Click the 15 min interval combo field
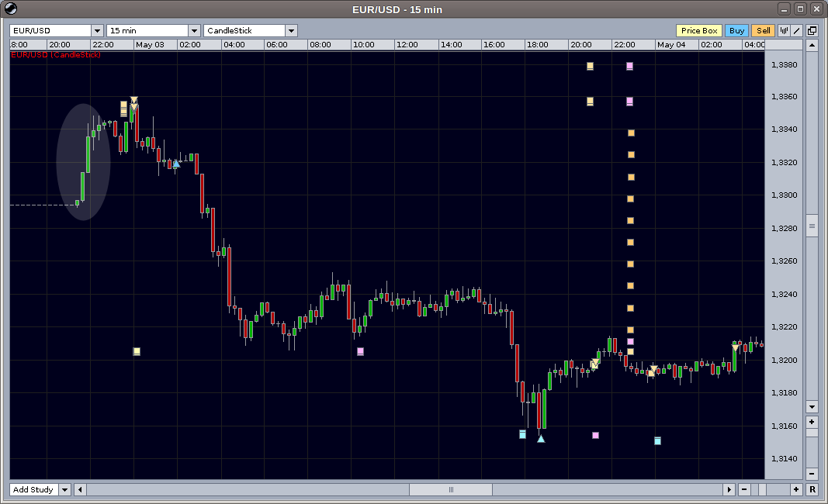 point(148,30)
